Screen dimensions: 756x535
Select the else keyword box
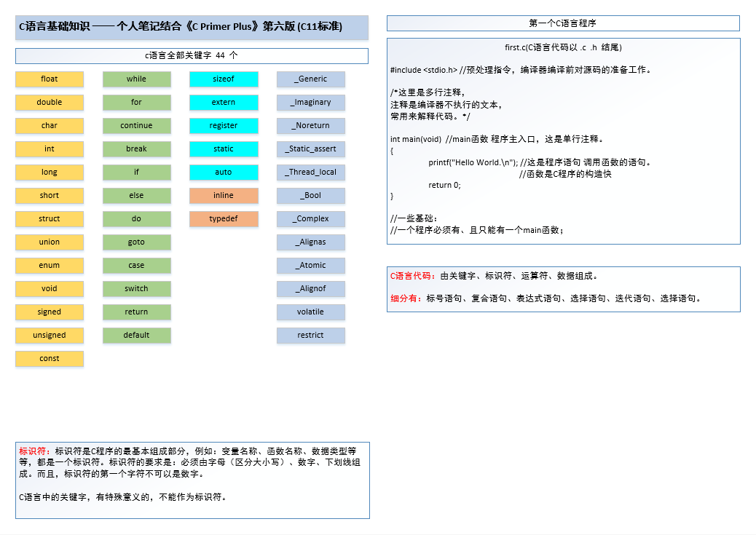[x=136, y=195]
